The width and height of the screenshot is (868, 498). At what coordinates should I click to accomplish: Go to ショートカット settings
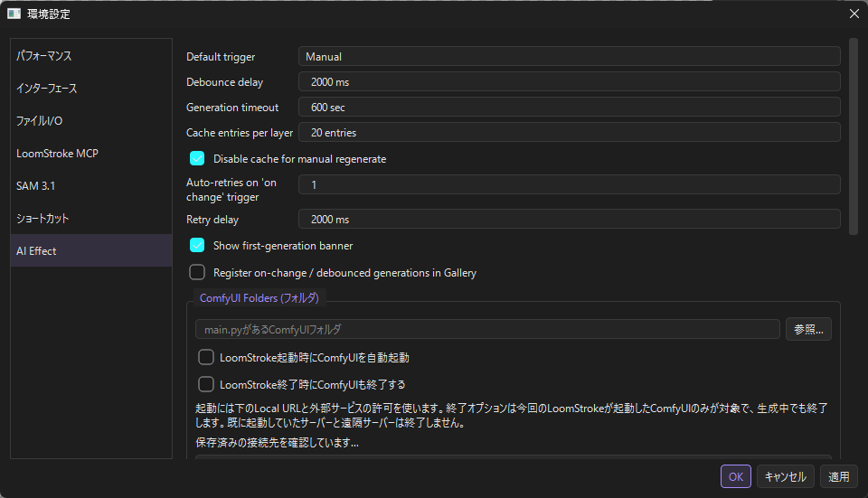91,218
